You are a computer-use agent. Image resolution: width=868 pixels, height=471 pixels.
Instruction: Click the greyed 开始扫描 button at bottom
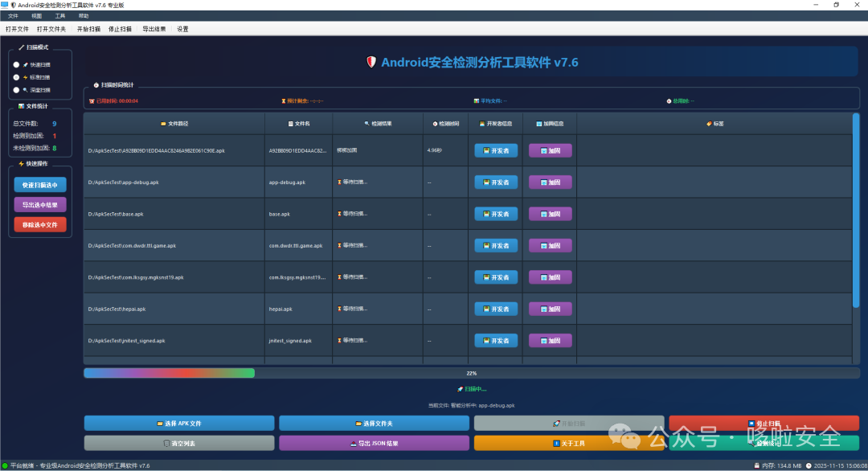[569, 424]
